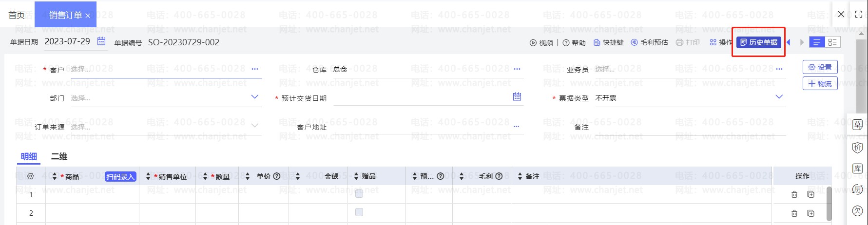The height and width of the screenshot is (225, 868).
Task: Expand the 票据类型 invoice type dropdown
Action: [779, 97]
